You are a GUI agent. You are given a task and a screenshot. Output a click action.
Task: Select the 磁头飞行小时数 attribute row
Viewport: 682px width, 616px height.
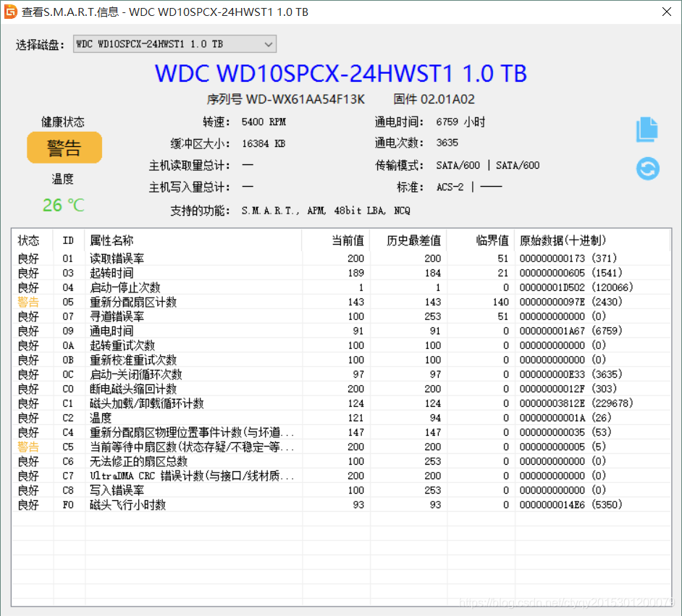[x=341, y=505]
